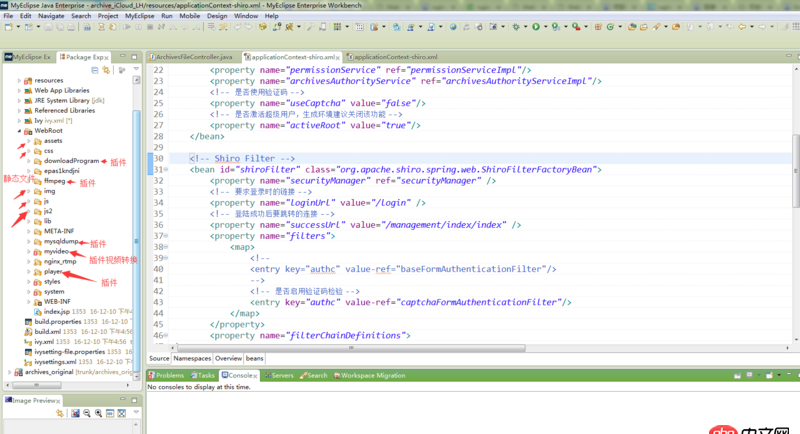Viewport: 800px width, 434px height.
Task: Select build.xml in the project tree
Action: [x=49, y=331]
